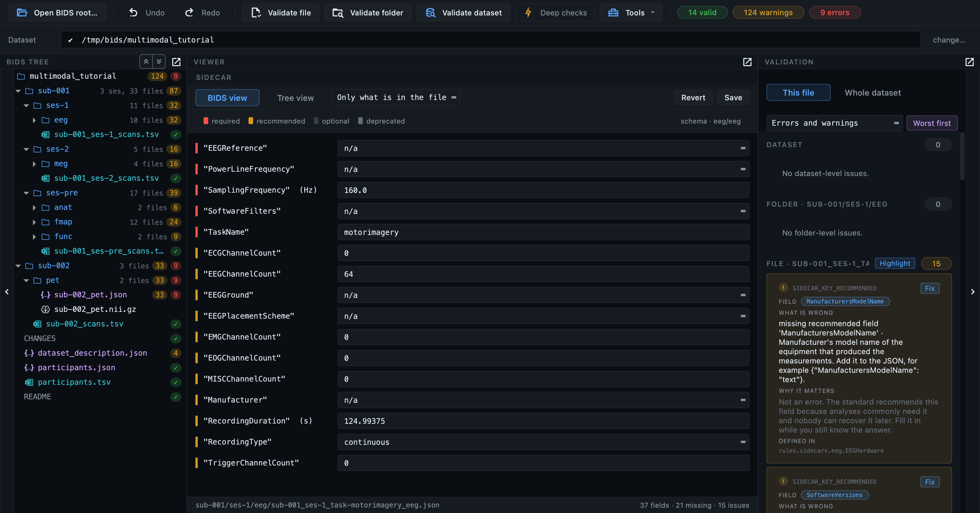
Task: Click table icon of sub-001_ses-1_scans.tsv
Action: (45, 134)
